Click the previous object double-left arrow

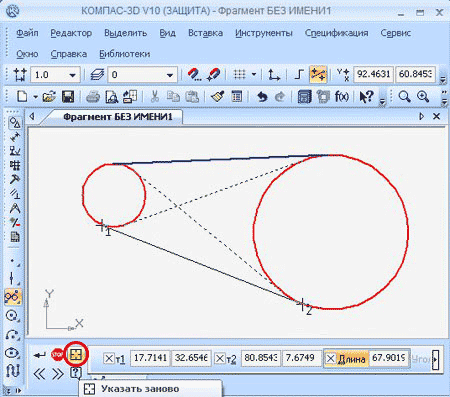pyautogui.click(x=39, y=374)
